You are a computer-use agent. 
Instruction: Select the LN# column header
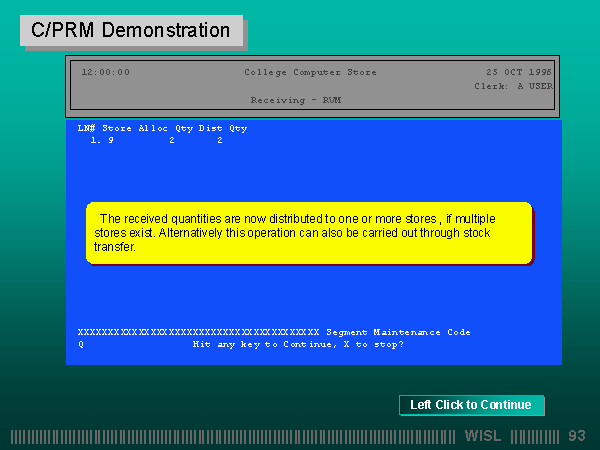coord(86,128)
